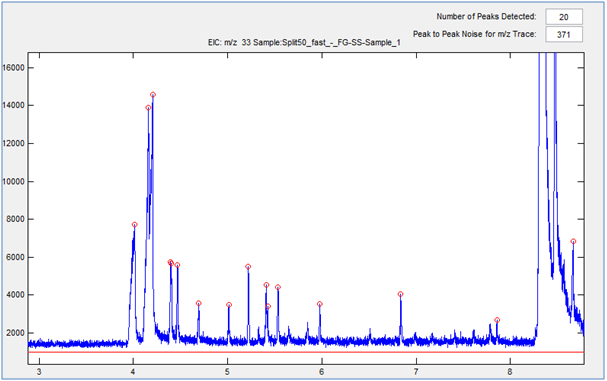Click the x-axis tick label 6
The width and height of the screenshot is (607, 381).
322,372
